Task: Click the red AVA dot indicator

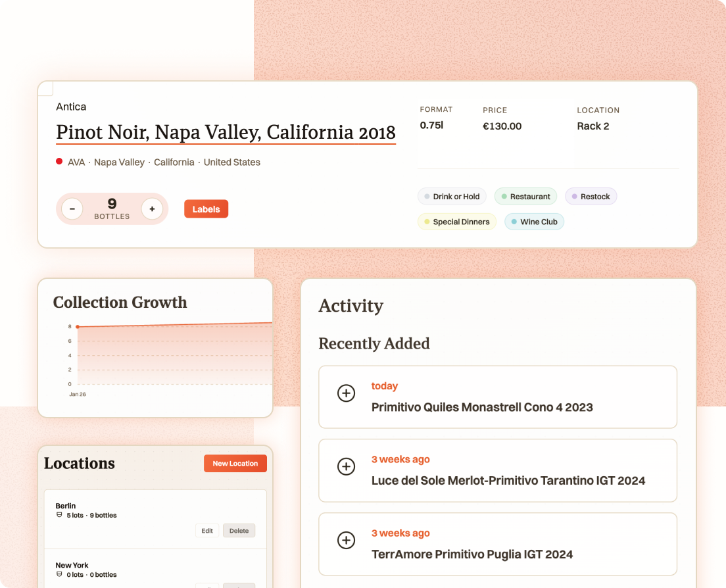Action: pos(59,162)
